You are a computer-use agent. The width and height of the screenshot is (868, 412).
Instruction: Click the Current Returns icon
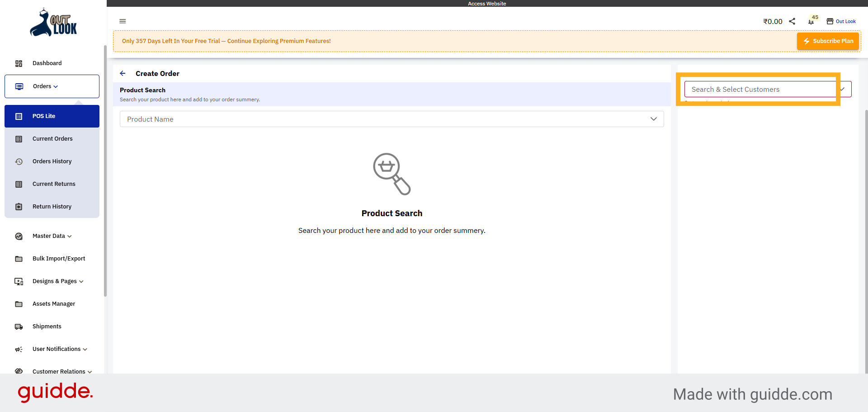[x=19, y=184]
